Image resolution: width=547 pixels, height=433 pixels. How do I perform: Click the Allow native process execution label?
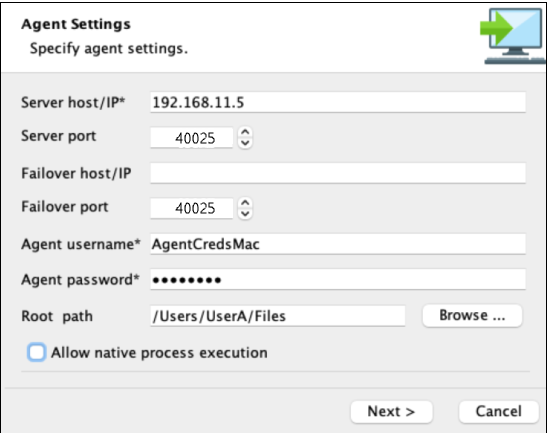(x=159, y=353)
